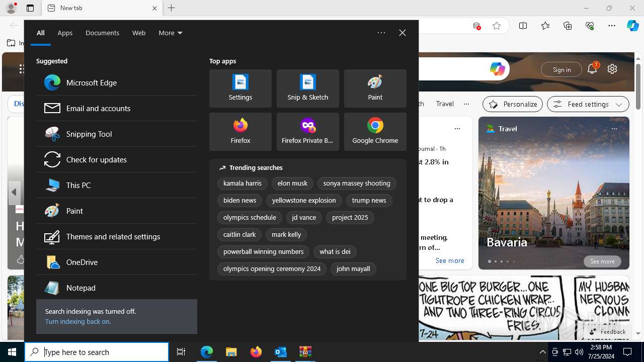644x362 pixels.
Task: Open new browser tab plus button
Action: (x=172, y=8)
